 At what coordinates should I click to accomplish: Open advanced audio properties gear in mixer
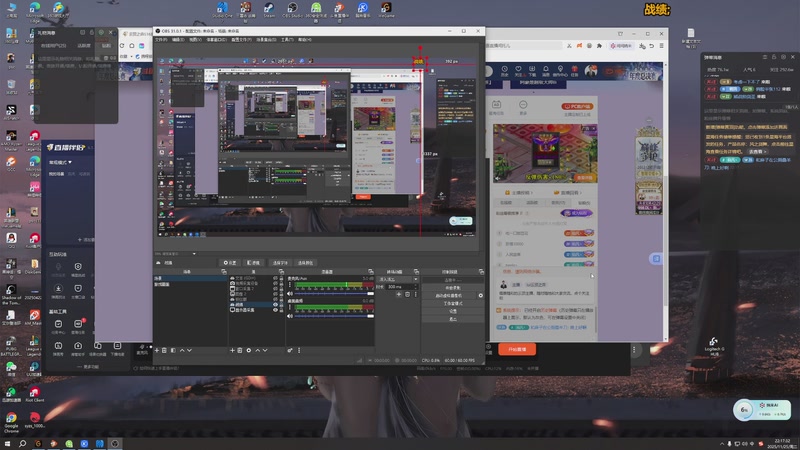(x=290, y=351)
